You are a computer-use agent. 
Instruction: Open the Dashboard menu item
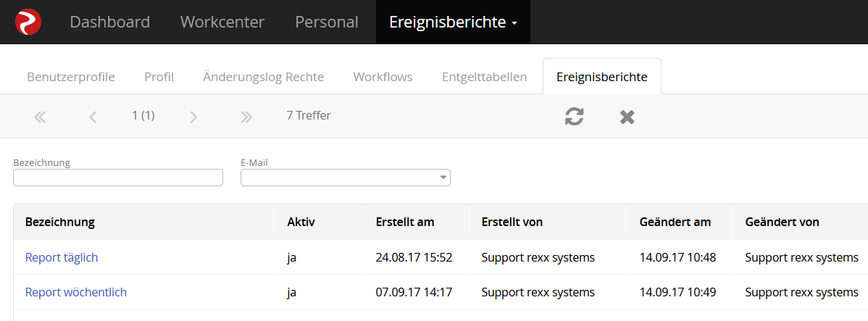pos(109,22)
